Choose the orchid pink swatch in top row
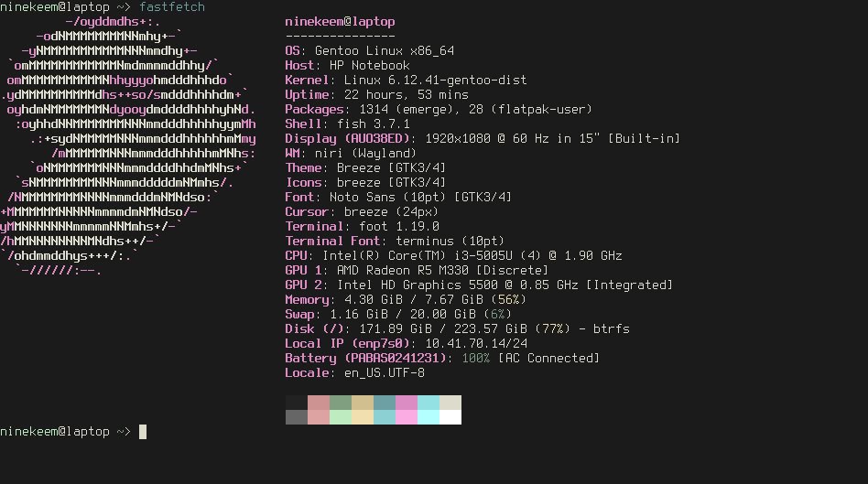The width and height of the screenshot is (868, 484). pos(407,403)
